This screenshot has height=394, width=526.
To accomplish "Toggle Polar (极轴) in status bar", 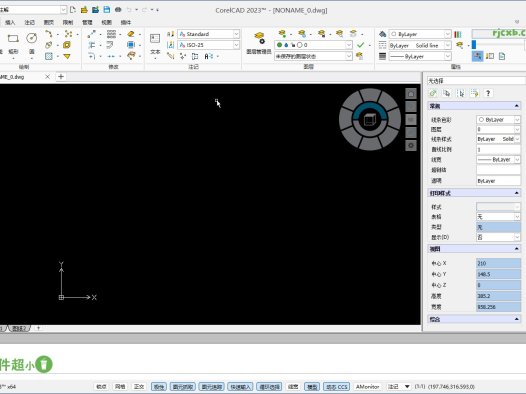I will click(x=159, y=387).
